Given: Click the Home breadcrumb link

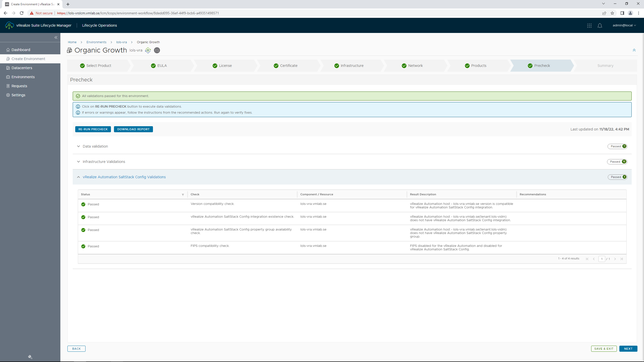Looking at the screenshot, I should coord(72,42).
